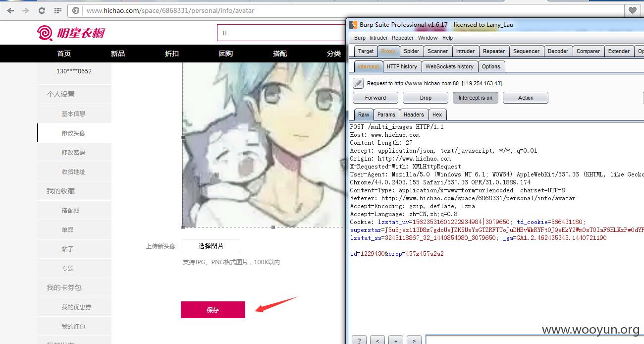Click the Burp search plus button
The height and width of the screenshot is (344, 644).
pyautogui.click(x=396, y=341)
